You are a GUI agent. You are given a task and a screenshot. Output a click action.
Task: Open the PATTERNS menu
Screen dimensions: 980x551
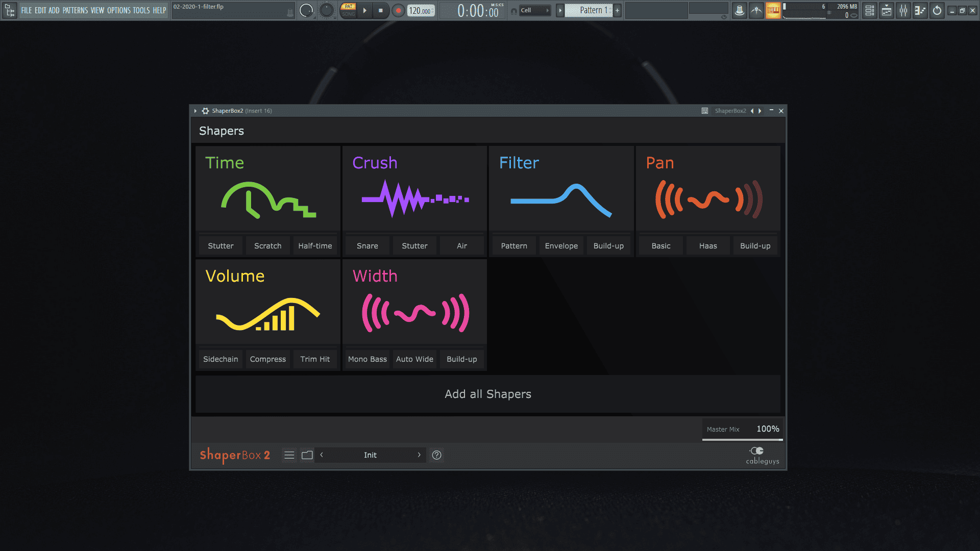coord(75,10)
